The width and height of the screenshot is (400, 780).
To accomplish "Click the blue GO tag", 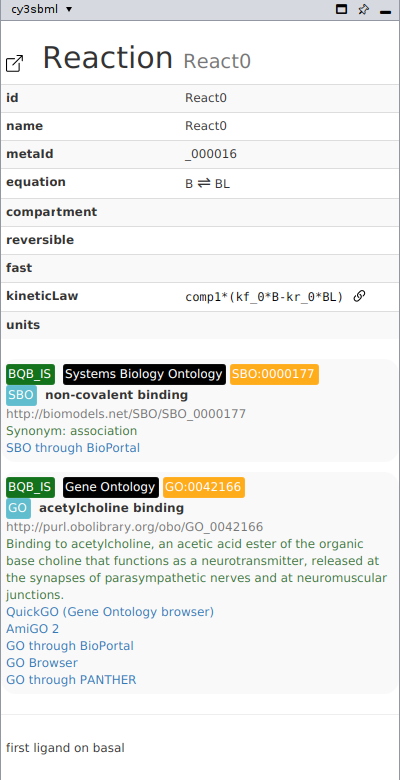I will (x=18, y=508).
